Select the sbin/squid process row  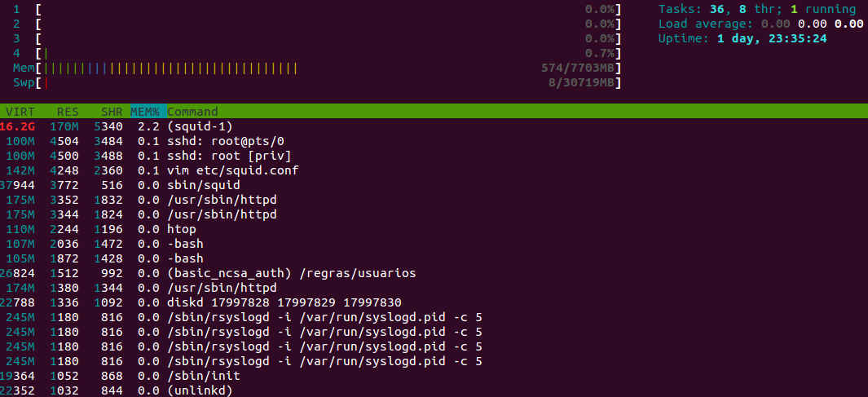tap(434, 185)
